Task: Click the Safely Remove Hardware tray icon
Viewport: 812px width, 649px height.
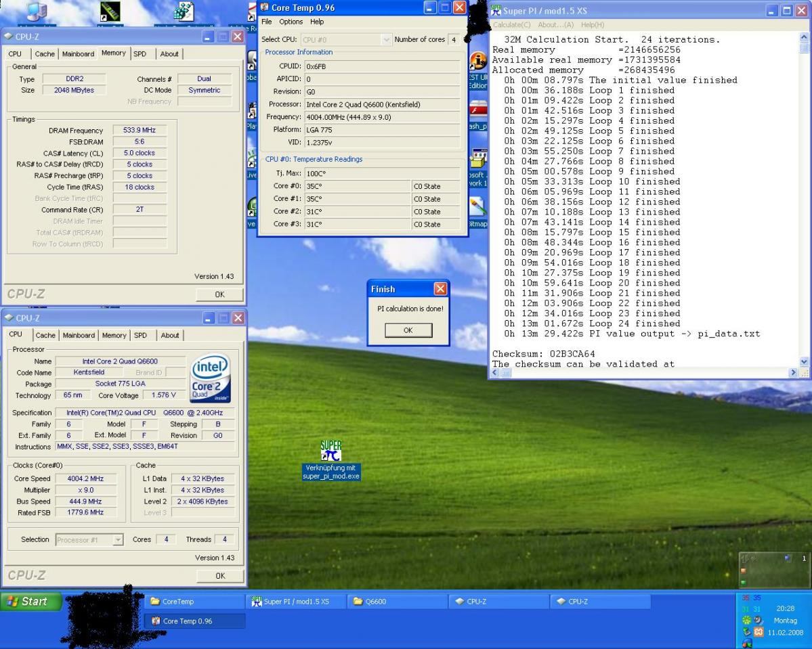Action: pos(746,632)
